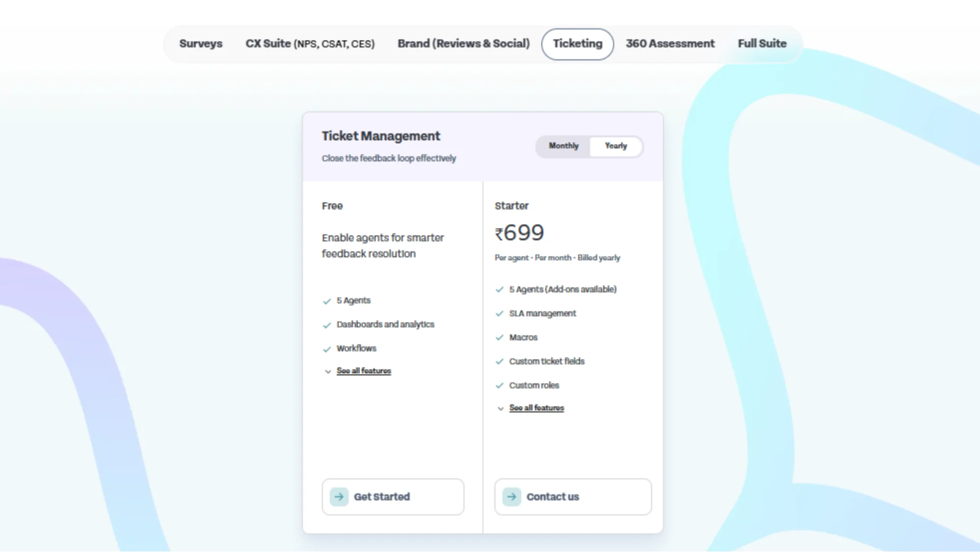Click the checkmark beside SLA management
This screenshot has height=552, width=980.
(x=500, y=313)
